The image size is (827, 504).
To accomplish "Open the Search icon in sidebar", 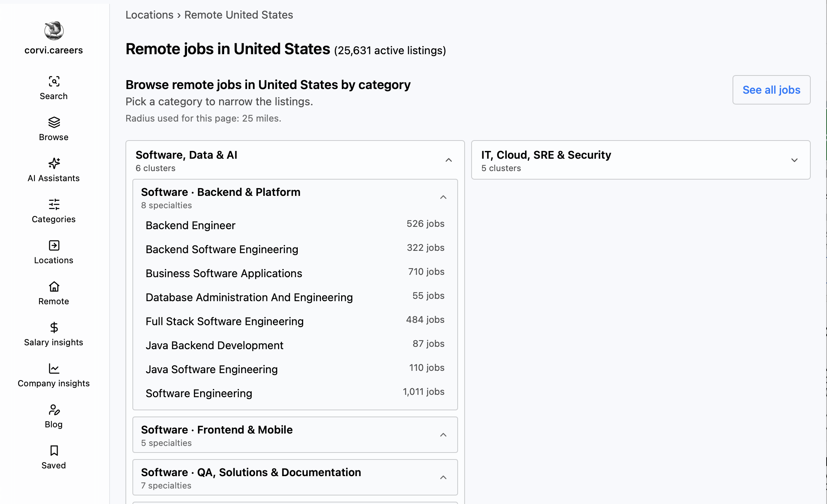I will [54, 81].
